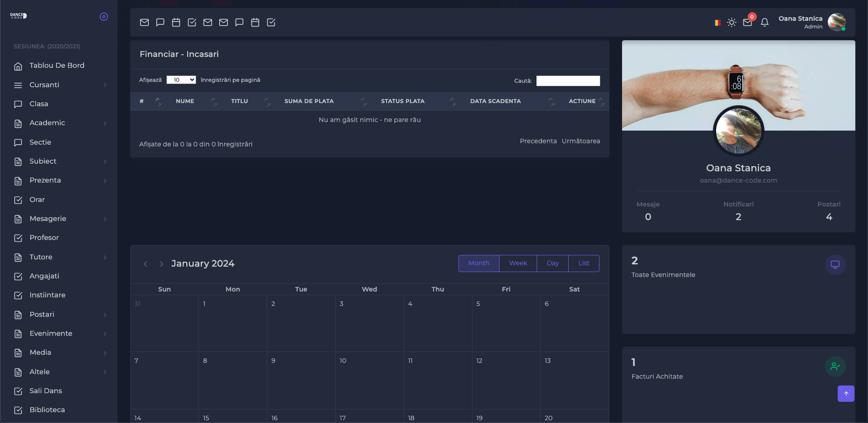Click the home icon for Tablou De Bord
The height and width of the screenshot is (423, 868).
pos(18,66)
